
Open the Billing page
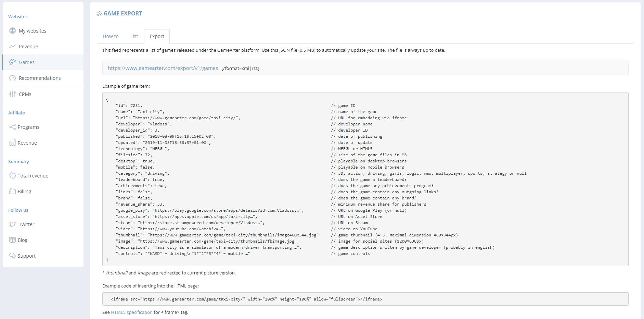pyautogui.click(x=24, y=191)
